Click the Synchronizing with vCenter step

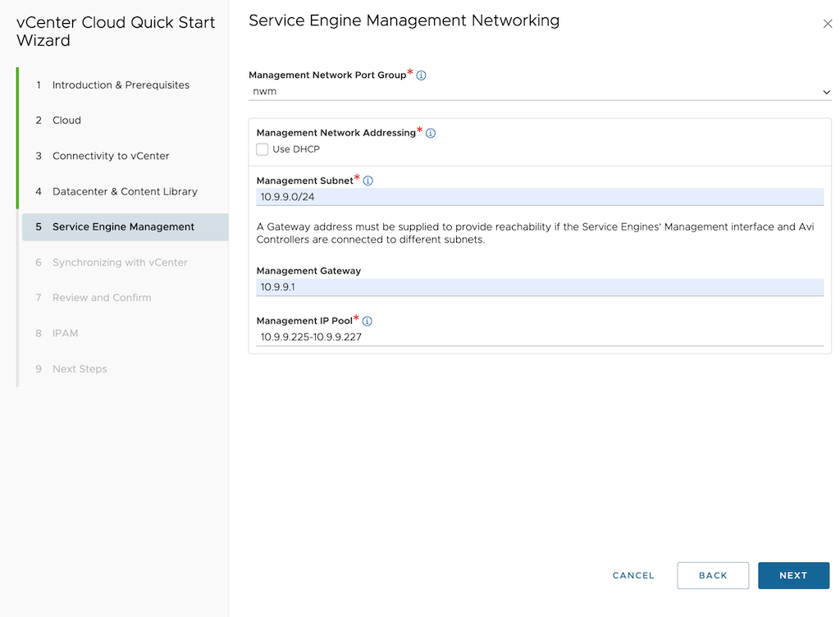point(120,263)
